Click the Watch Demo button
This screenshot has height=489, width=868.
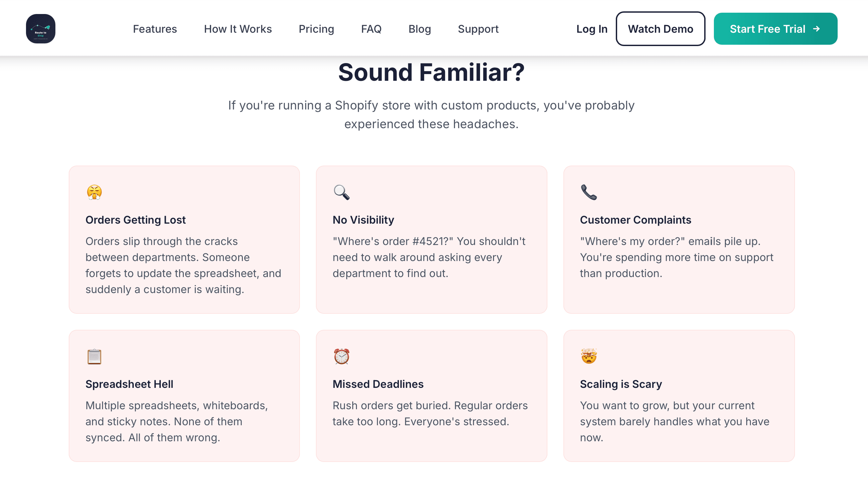point(660,29)
